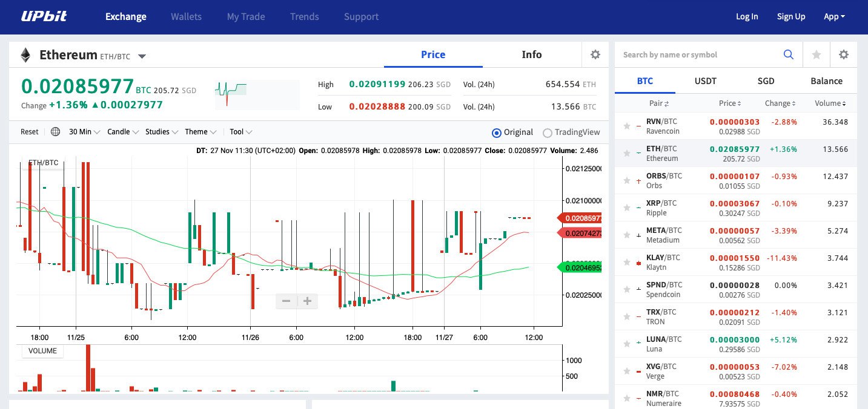
Task: Click the magnifier search icon
Action: click(x=789, y=54)
